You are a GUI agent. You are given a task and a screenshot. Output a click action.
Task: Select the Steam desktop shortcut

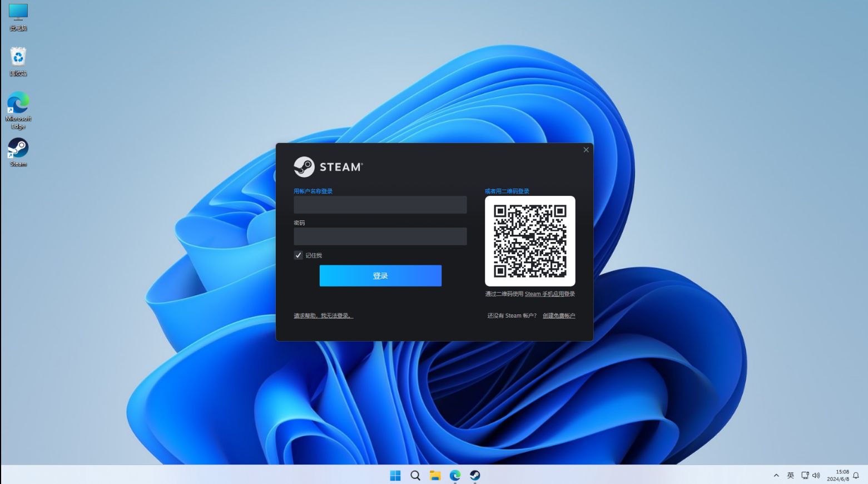pyautogui.click(x=18, y=152)
